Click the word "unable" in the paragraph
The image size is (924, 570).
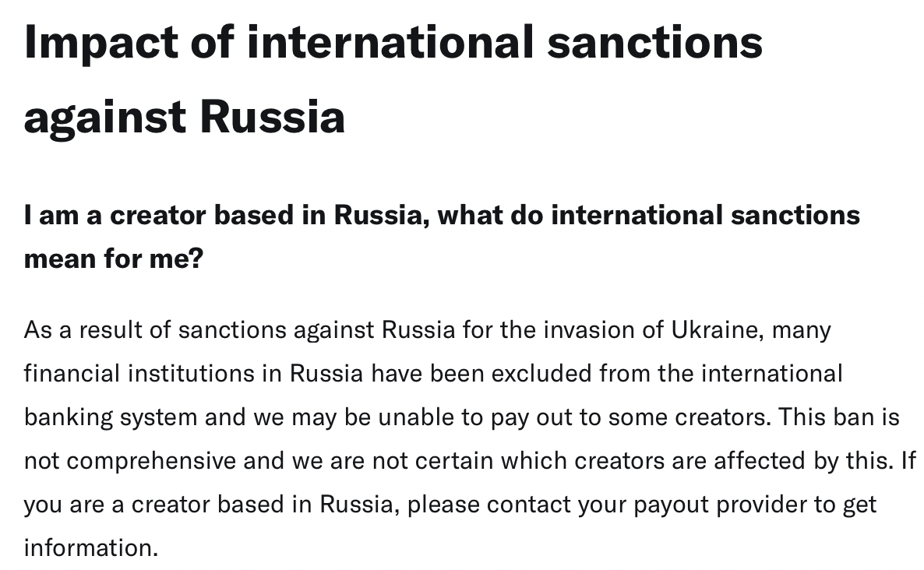point(415,417)
